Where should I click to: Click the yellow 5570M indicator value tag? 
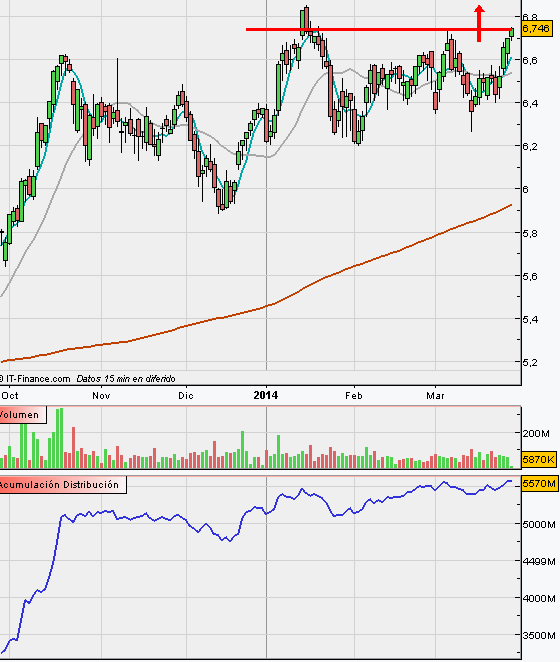click(539, 483)
